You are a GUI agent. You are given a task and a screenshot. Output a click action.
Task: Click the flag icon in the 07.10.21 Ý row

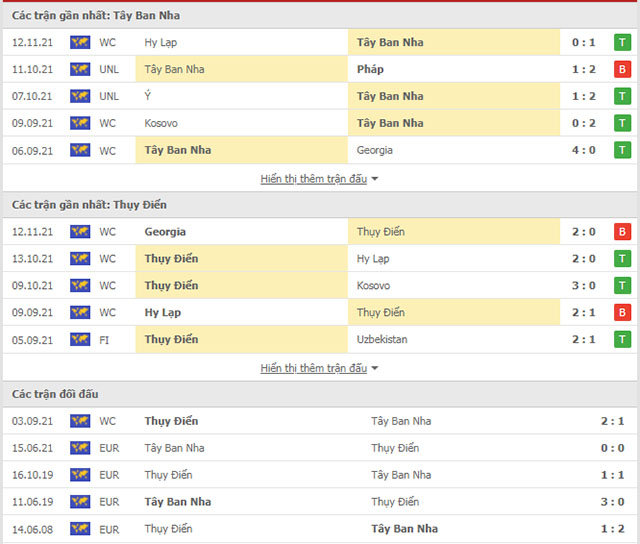[x=80, y=97]
